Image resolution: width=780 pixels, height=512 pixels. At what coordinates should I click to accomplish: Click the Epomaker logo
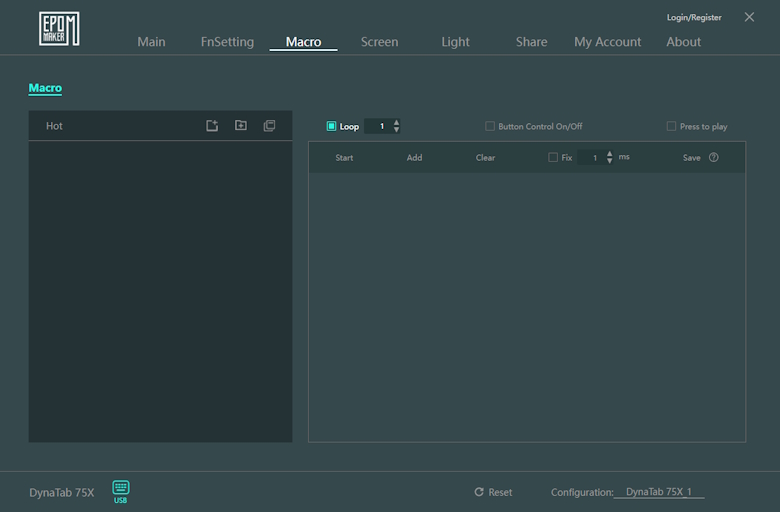59,29
